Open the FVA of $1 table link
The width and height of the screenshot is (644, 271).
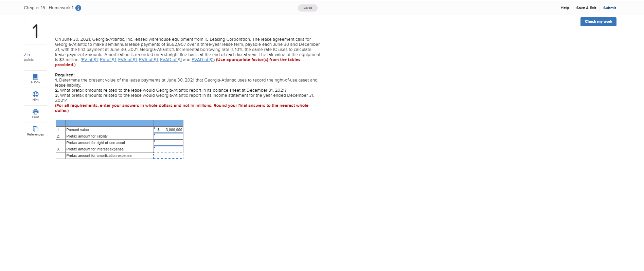(127, 60)
